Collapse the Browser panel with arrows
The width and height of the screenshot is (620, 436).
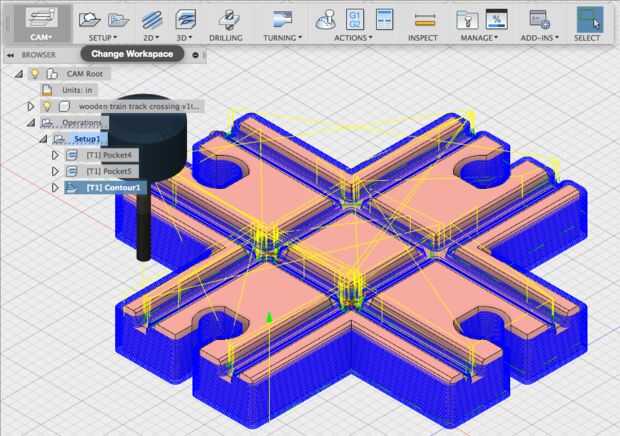click(x=11, y=55)
